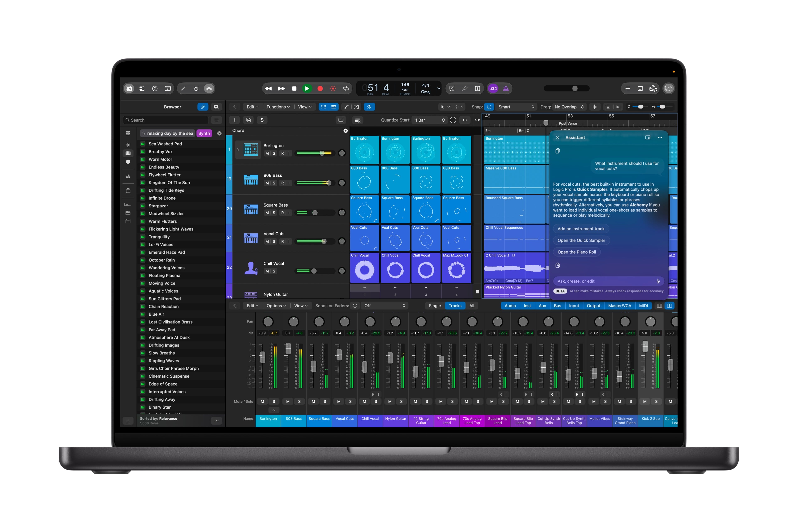Open the List Editors icon

point(627,89)
